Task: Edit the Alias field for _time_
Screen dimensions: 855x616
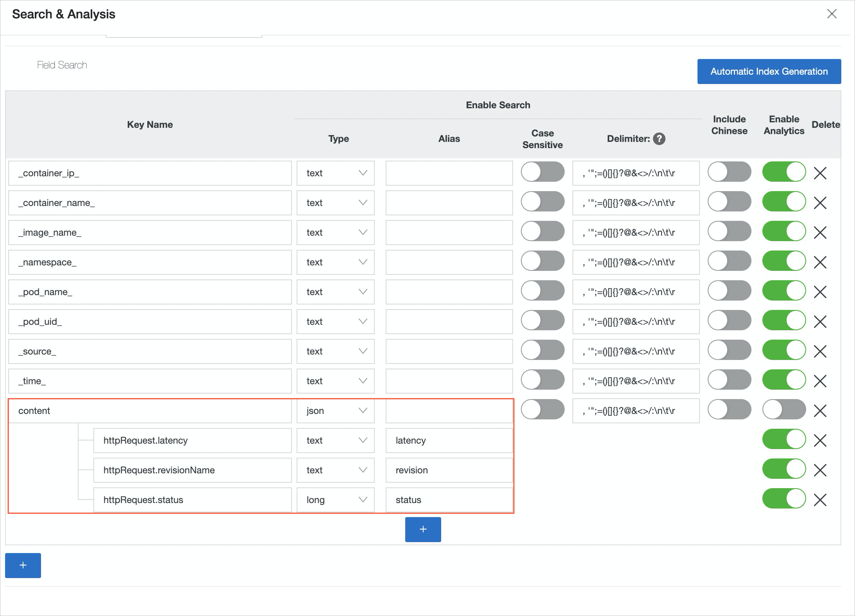Action: [x=449, y=381]
